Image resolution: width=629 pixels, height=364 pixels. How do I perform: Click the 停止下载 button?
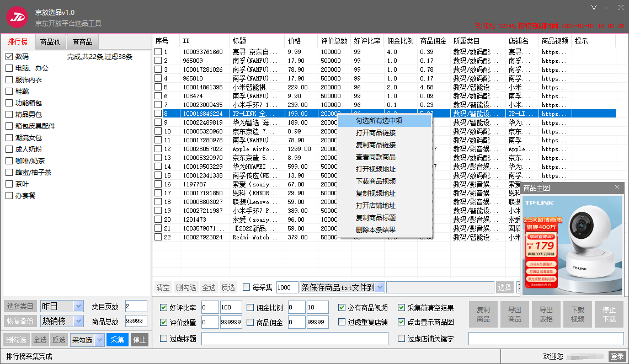pos(609,314)
